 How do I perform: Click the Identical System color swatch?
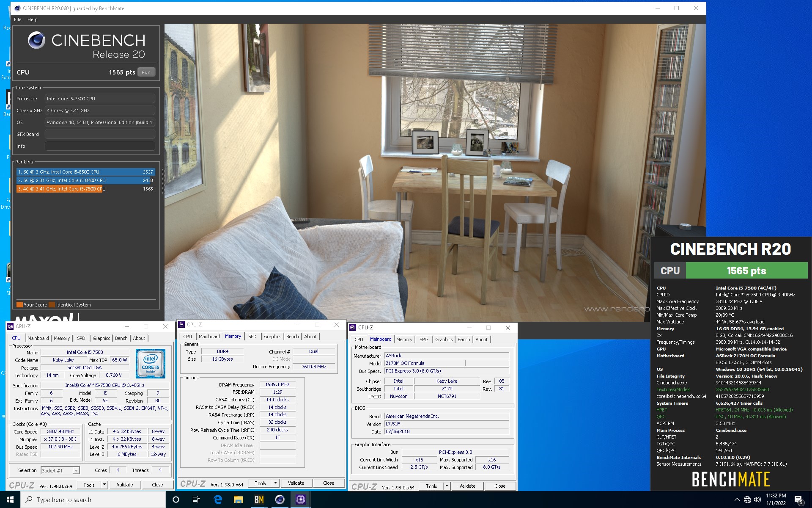pos(52,305)
